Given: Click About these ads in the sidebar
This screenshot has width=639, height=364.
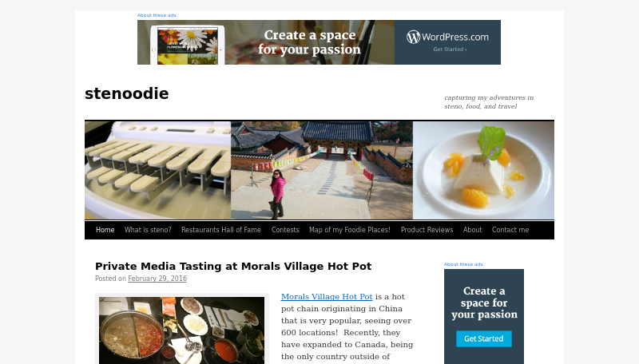Looking at the screenshot, I should (x=463, y=264).
